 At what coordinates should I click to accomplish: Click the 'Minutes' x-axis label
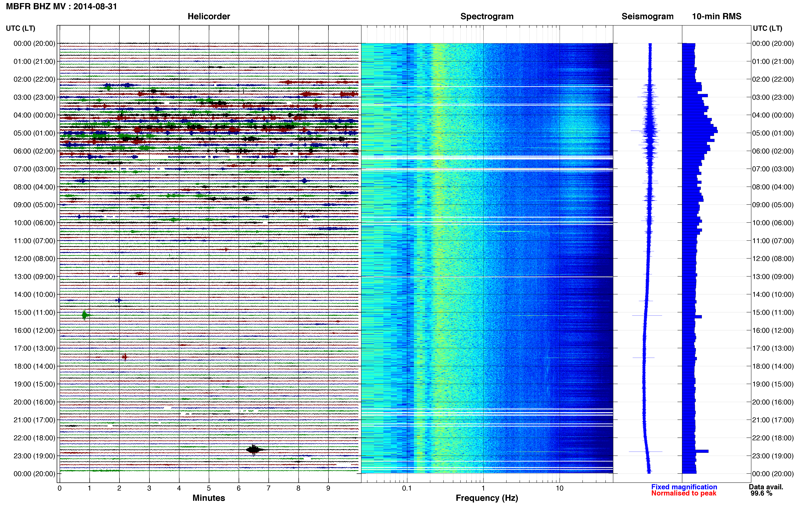(209, 498)
